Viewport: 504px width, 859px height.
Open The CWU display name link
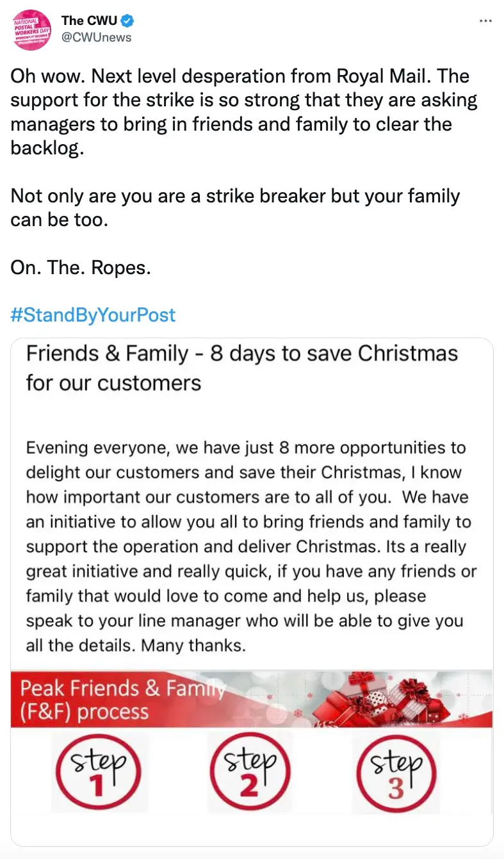[90, 21]
